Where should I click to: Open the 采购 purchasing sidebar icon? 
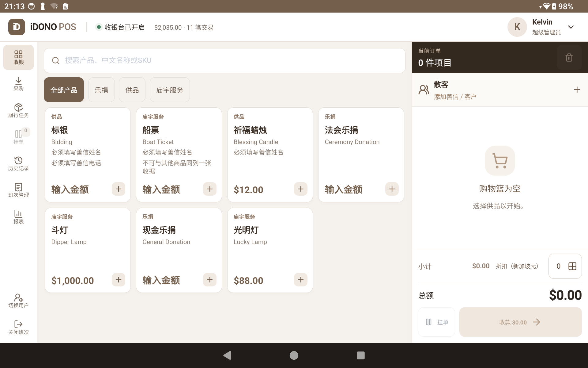(x=18, y=84)
